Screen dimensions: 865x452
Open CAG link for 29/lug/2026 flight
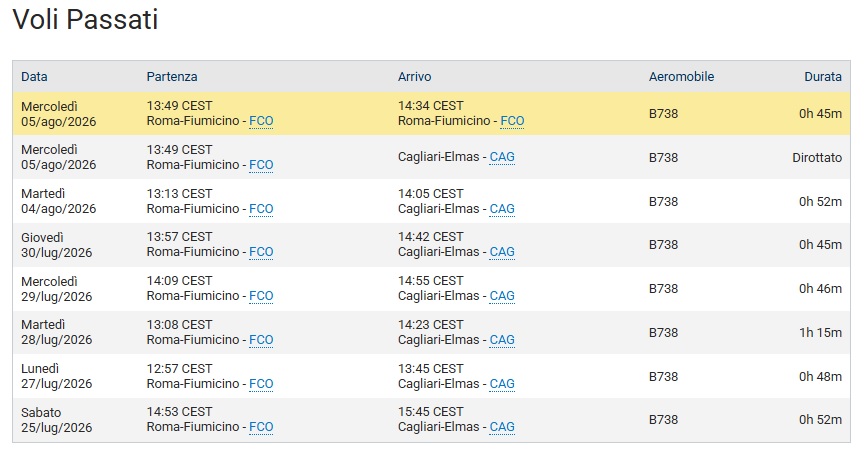click(502, 296)
